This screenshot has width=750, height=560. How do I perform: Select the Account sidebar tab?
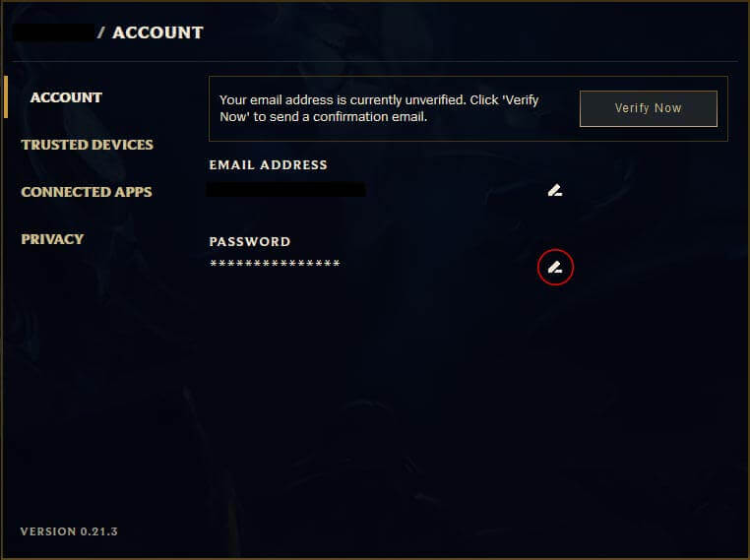[x=66, y=97]
